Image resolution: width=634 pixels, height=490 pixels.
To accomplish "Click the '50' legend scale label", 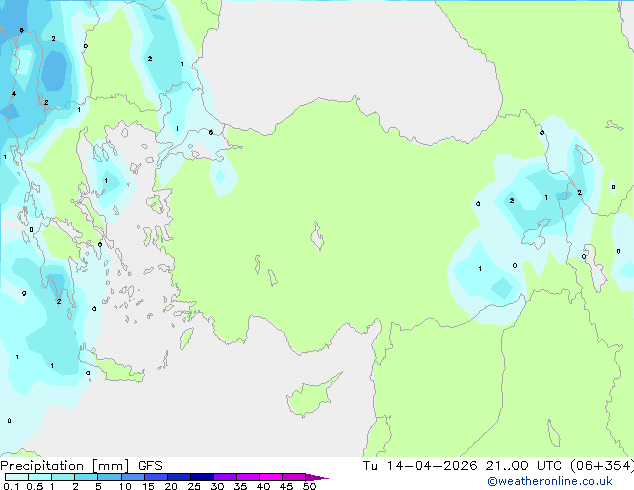I will tap(309, 486).
